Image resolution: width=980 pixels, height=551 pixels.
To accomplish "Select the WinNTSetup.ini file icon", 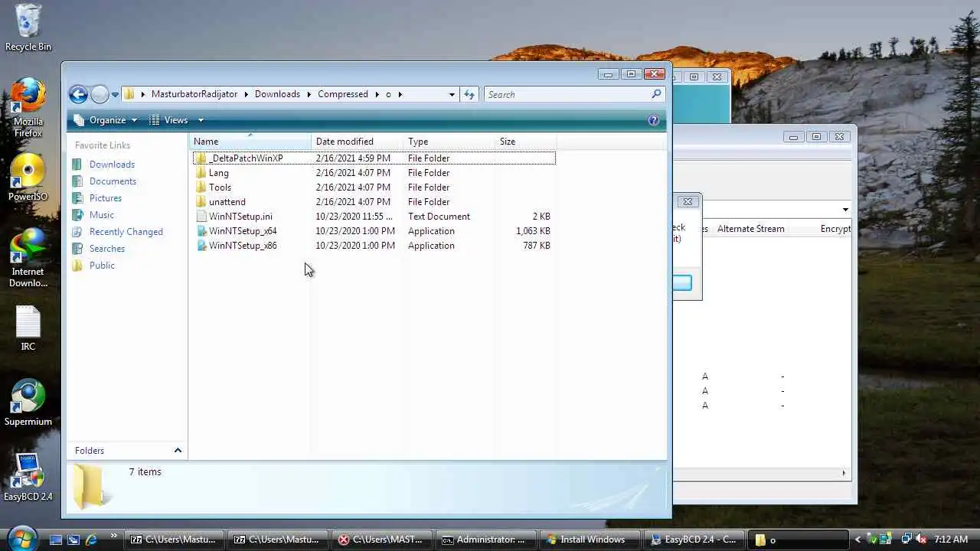I will click(x=201, y=217).
